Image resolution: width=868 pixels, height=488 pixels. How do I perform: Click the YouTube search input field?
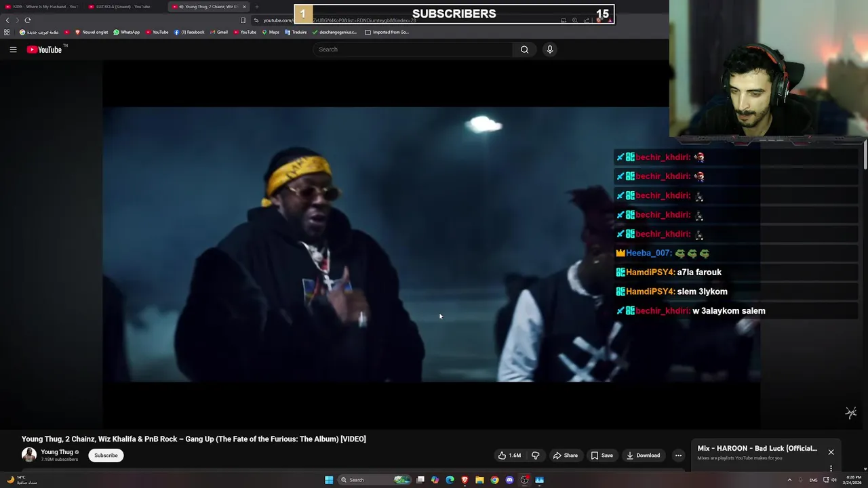coord(414,49)
